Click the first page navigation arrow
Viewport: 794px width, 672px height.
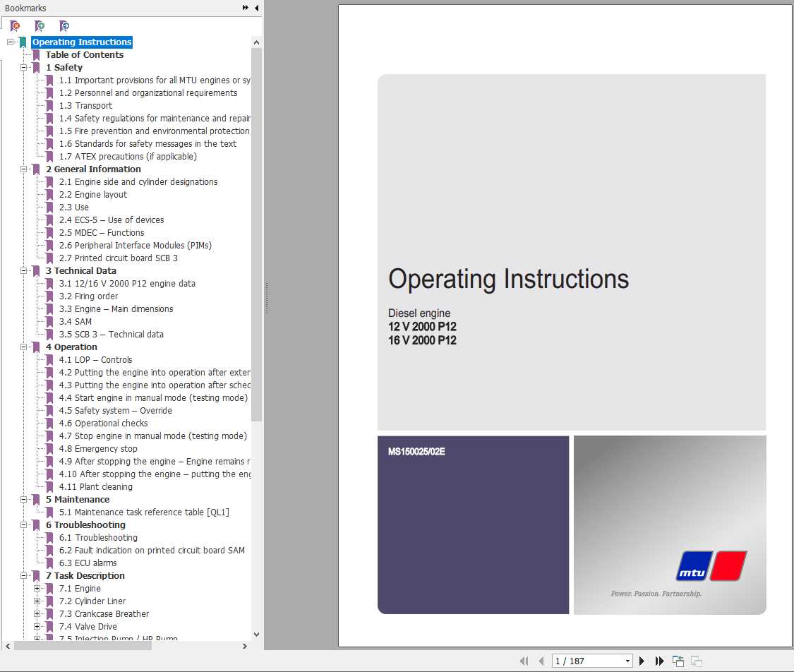pyautogui.click(x=524, y=661)
